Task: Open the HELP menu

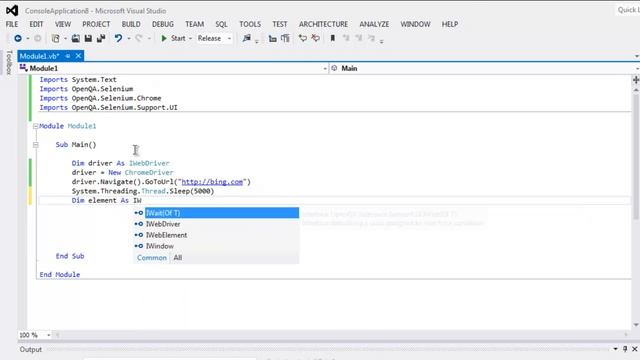Action: (450, 24)
